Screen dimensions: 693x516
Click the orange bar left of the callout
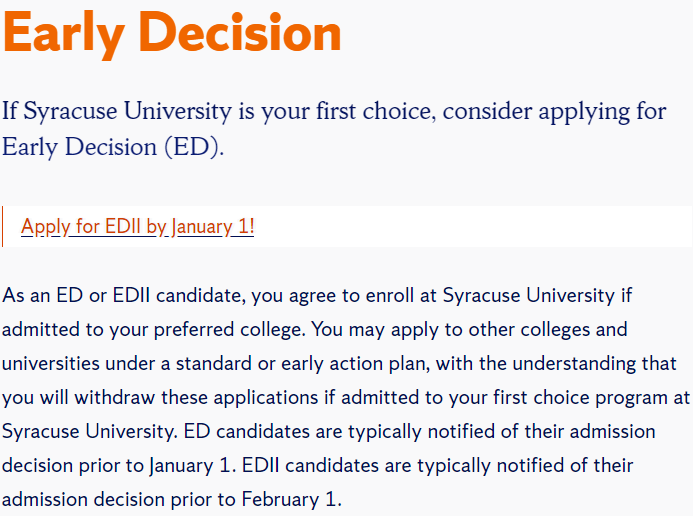(3, 226)
